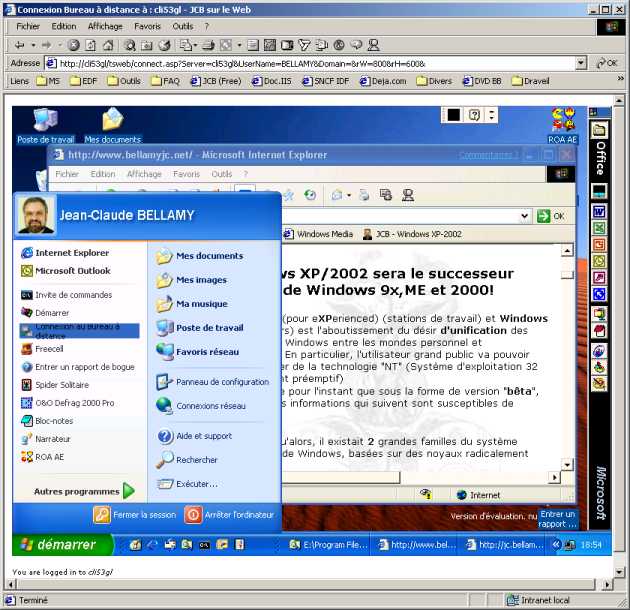The image size is (630, 610).
Task: Launch Narrateur from the start menu
Action: (x=46, y=439)
